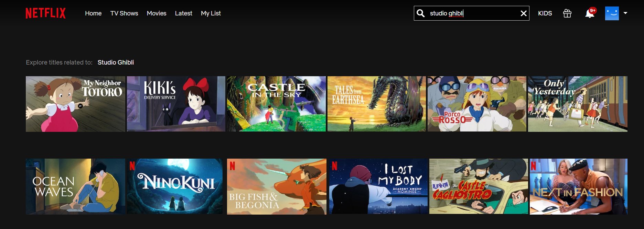Open the TV Shows menu

(124, 13)
